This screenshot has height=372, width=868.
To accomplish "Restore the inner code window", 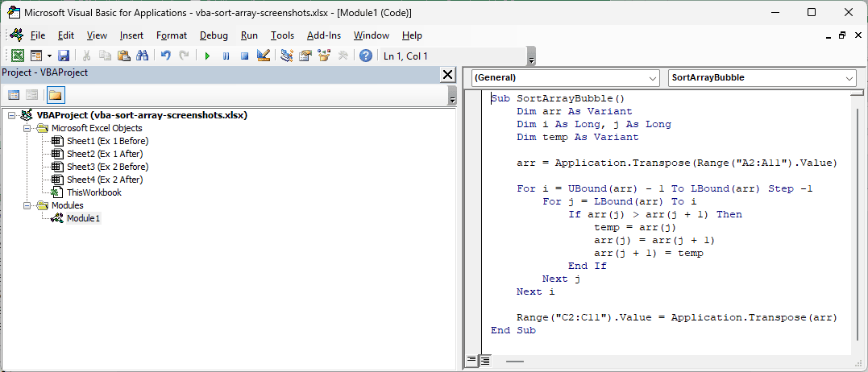I will 842,35.
